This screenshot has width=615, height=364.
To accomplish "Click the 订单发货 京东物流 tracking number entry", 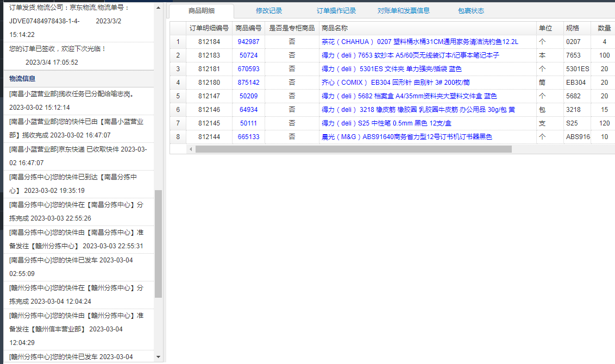I will coord(79,21).
